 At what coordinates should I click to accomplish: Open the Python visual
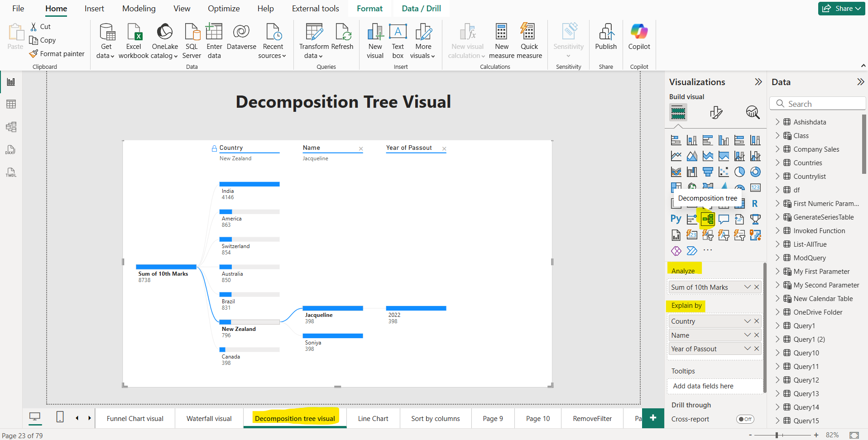tap(676, 219)
